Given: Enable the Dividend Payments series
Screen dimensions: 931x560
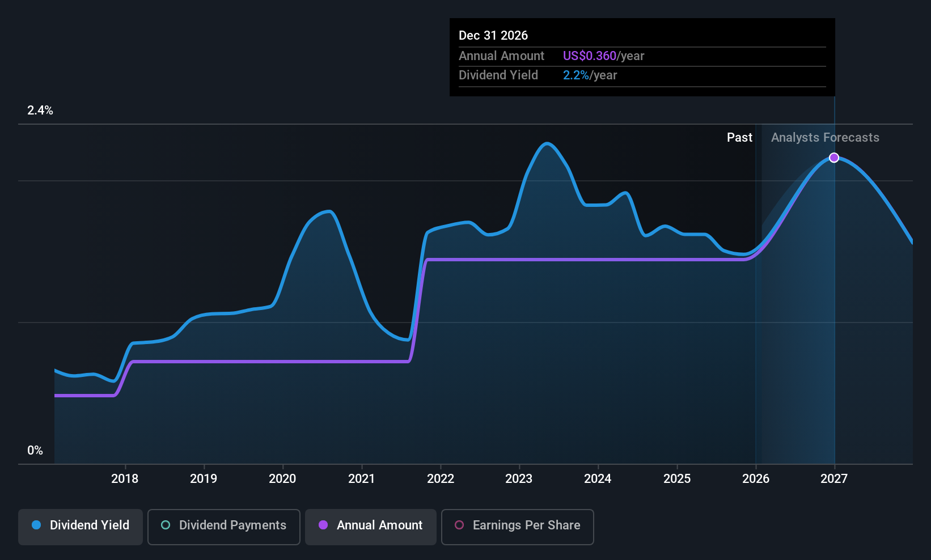Looking at the screenshot, I should (224, 527).
